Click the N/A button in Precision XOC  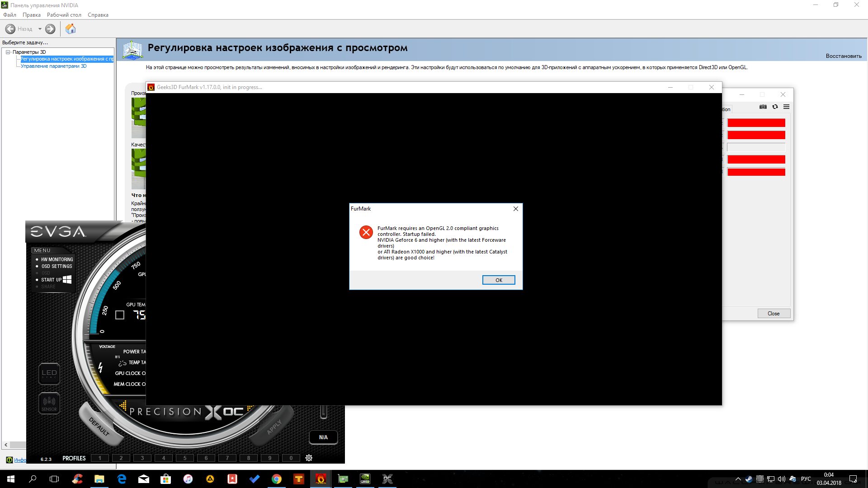point(323,437)
